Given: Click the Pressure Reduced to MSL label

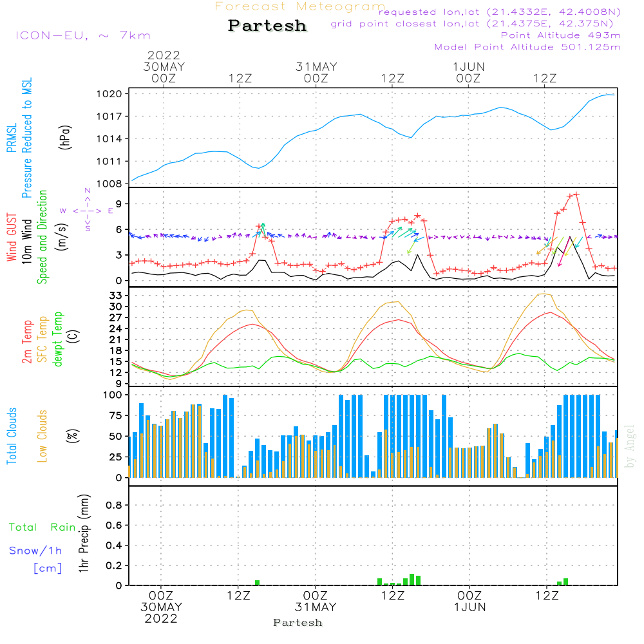Looking at the screenshot, I should (26, 138).
